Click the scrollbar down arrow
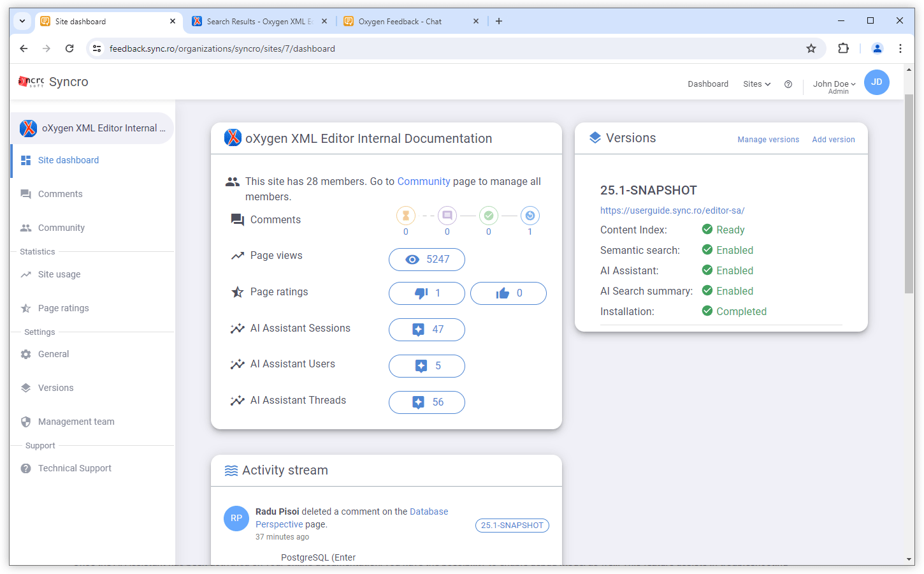Image resolution: width=924 pixels, height=574 pixels. point(909,559)
